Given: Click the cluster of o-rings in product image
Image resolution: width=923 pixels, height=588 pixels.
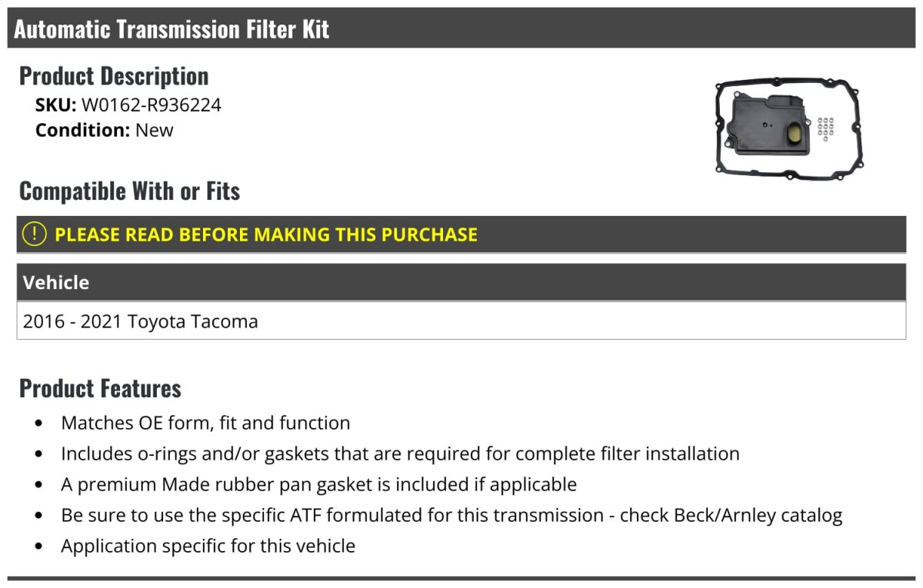Looking at the screenshot, I should coord(825,128).
